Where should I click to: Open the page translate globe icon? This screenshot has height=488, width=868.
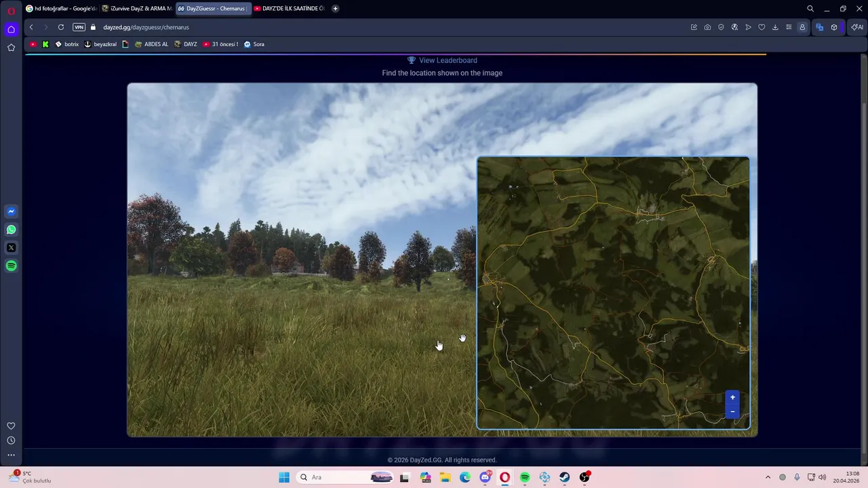click(x=734, y=27)
